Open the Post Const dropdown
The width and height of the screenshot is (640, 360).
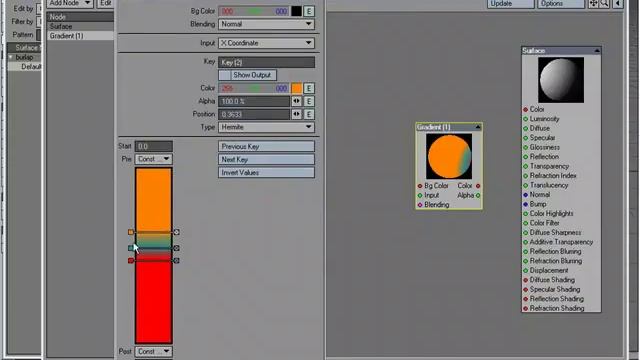[153, 351]
